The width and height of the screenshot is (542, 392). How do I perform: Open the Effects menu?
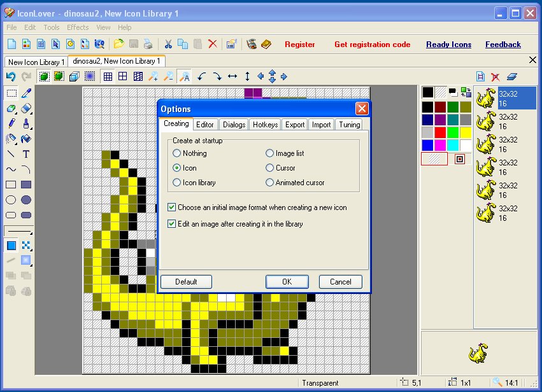(78, 27)
